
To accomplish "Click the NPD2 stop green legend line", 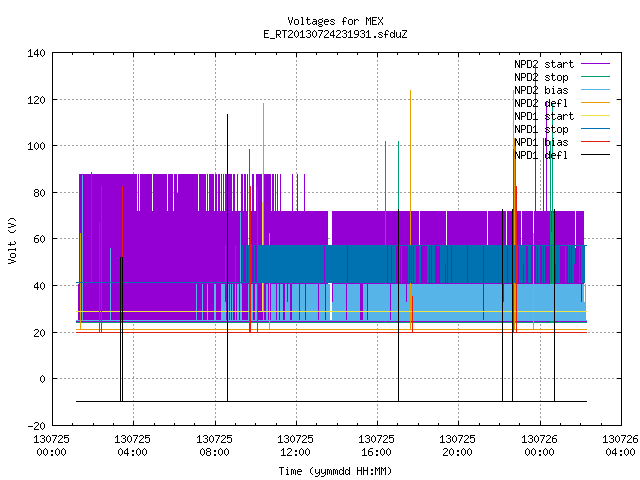I will coord(595,77).
